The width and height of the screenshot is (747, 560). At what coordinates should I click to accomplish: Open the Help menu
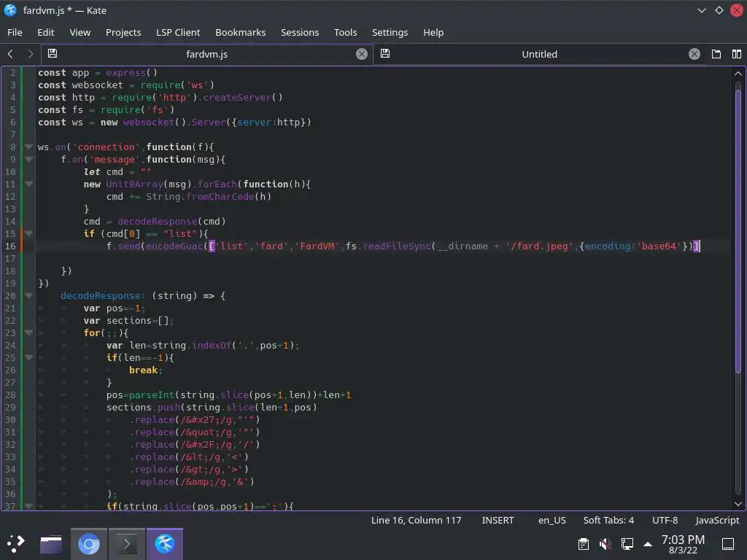coord(433,32)
